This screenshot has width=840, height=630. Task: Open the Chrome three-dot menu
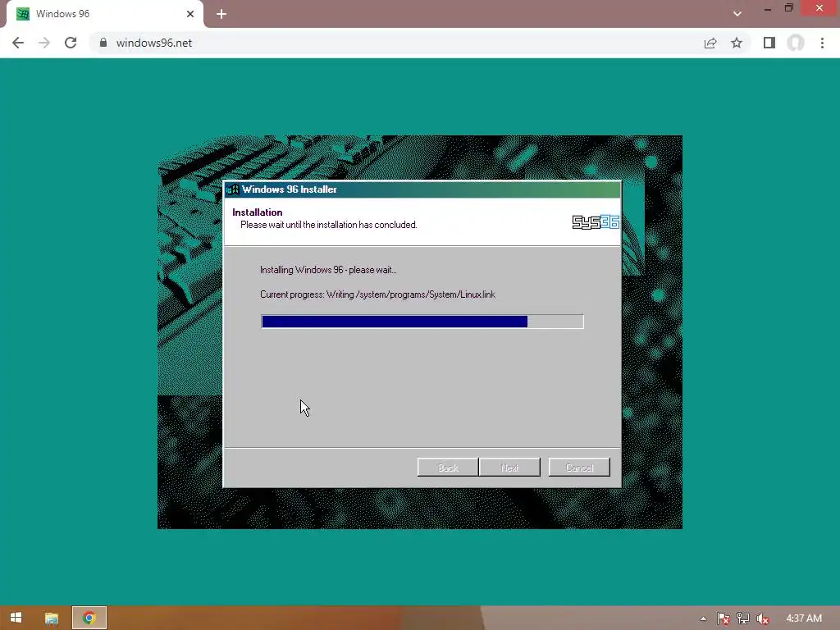[822, 43]
